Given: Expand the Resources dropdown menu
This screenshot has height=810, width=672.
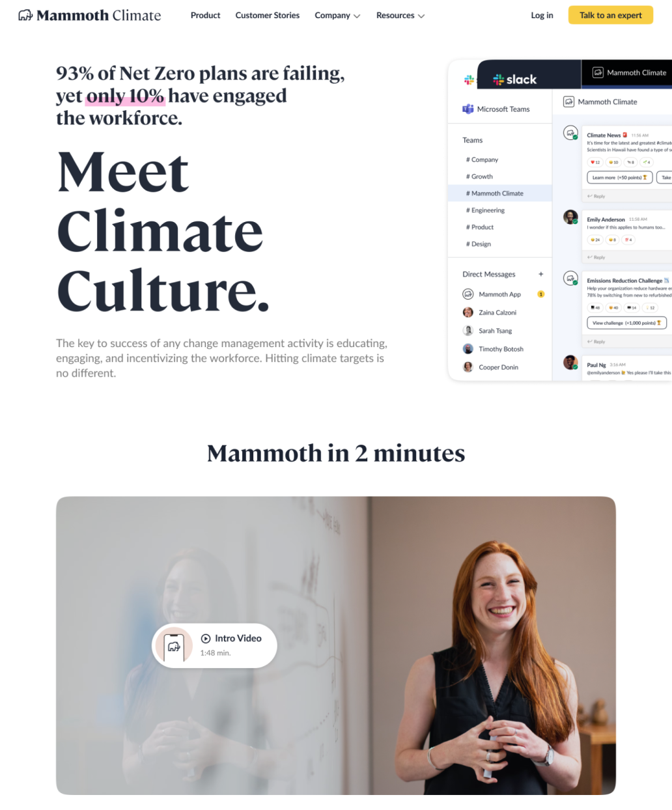Looking at the screenshot, I should tap(400, 15).
